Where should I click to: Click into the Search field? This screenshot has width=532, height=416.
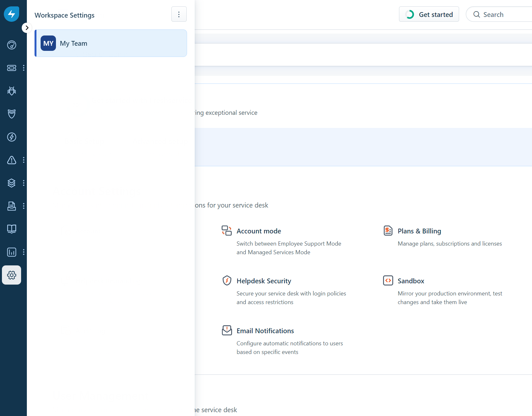coord(499,14)
